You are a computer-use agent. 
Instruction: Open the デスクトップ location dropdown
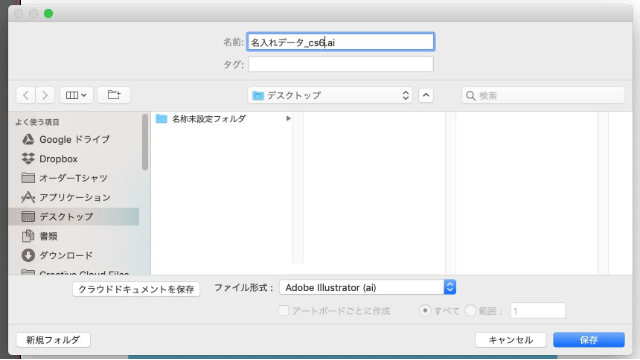[330, 96]
